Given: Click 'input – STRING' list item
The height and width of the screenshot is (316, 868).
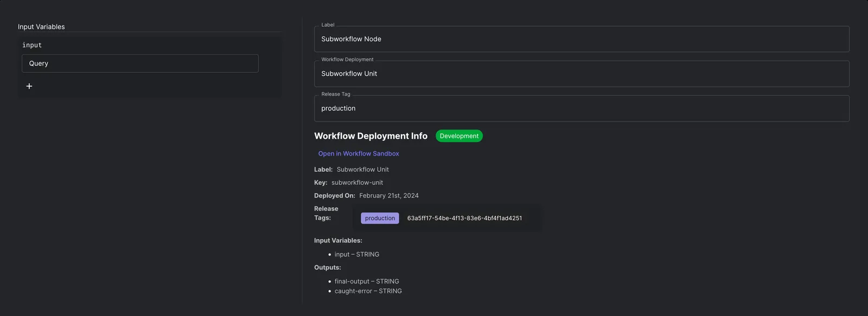Looking at the screenshot, I should click(357, 254).
